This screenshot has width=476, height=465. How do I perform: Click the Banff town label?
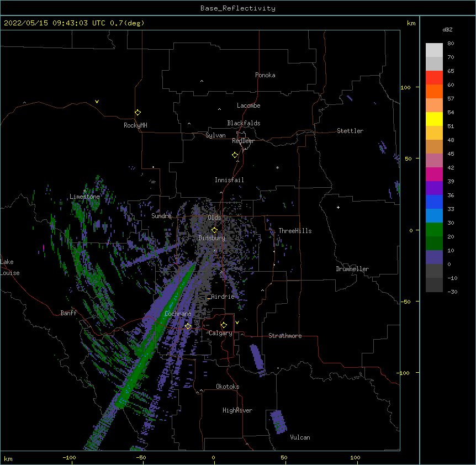(x=68, y=313)
